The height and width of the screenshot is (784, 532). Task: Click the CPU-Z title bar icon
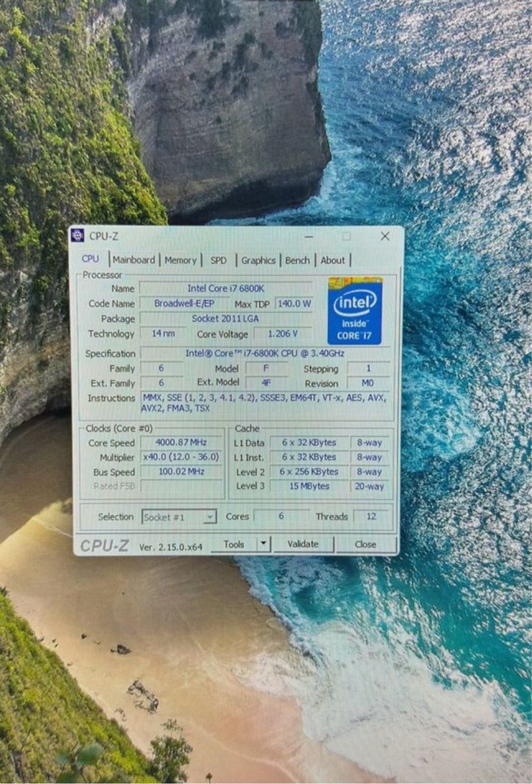point(77,235)
